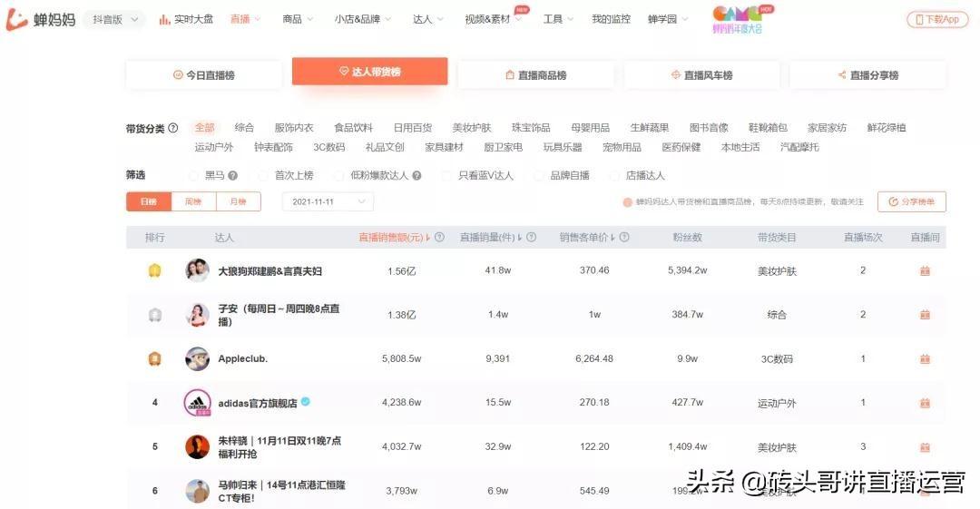Switch to the 直播商品榜 tab
Image resolution: width=980 pixels, height=509 pixels.
[x=536, y=75]
